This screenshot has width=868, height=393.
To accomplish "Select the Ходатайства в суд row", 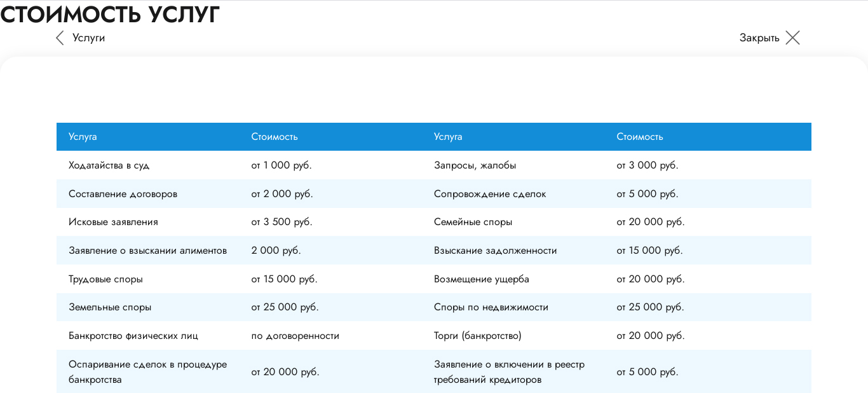I will [x=109, y=165].
